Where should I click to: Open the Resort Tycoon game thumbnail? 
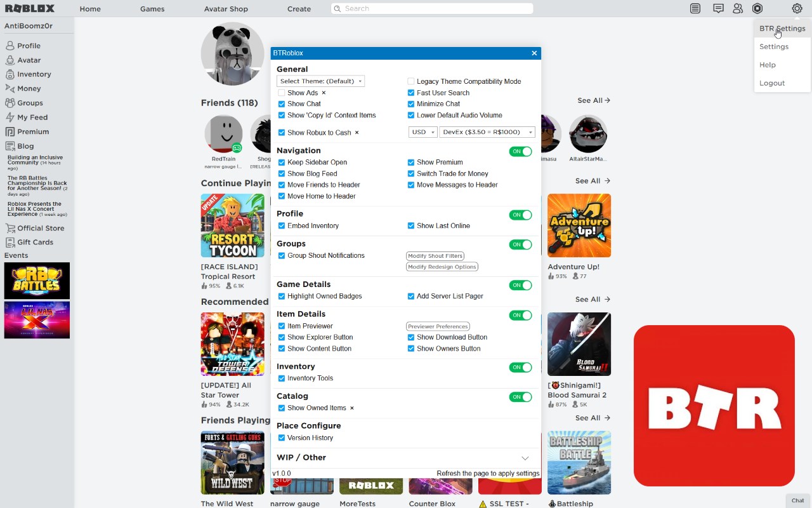tap(232, 225)
